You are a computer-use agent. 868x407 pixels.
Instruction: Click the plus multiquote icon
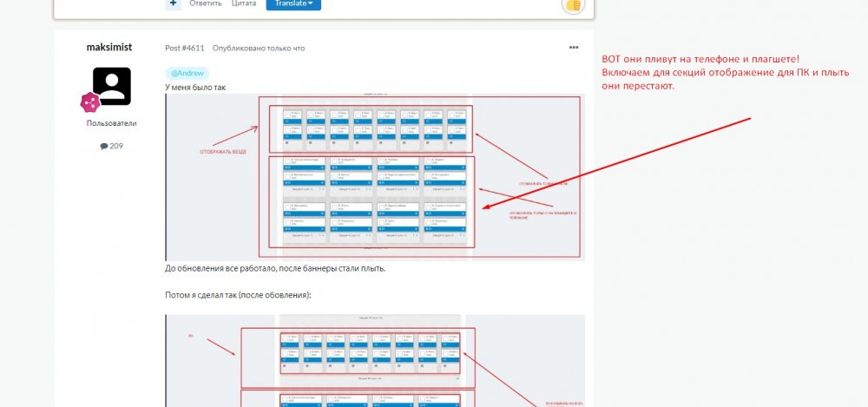pos(174,3)
